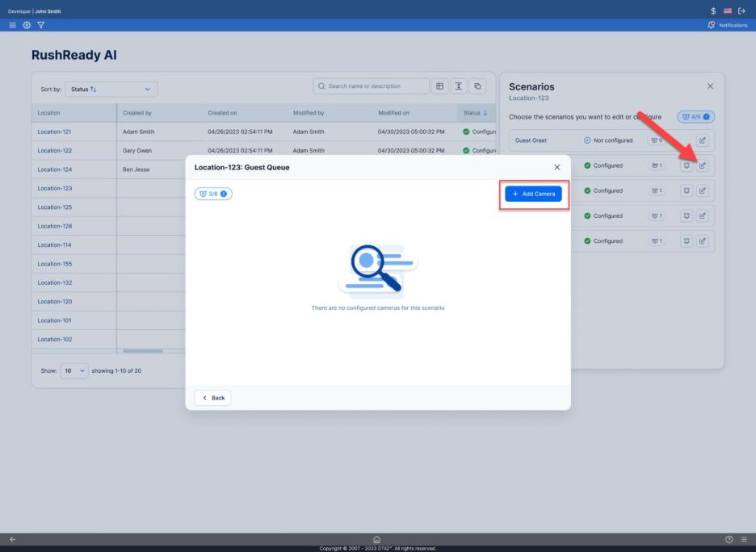756x552 pixels.
Task: Close the Guest Queue dialog
Action: tap(556, 167)
